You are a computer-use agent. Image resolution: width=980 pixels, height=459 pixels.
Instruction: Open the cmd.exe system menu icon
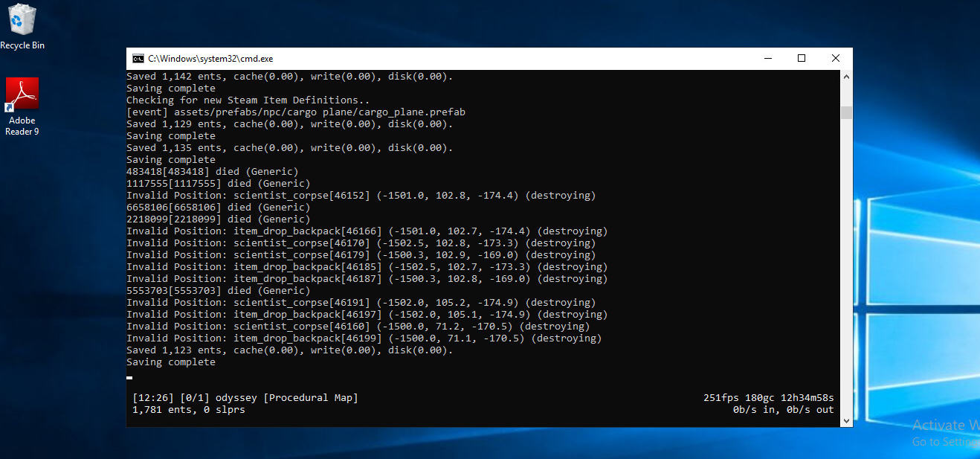pos(138,59)
